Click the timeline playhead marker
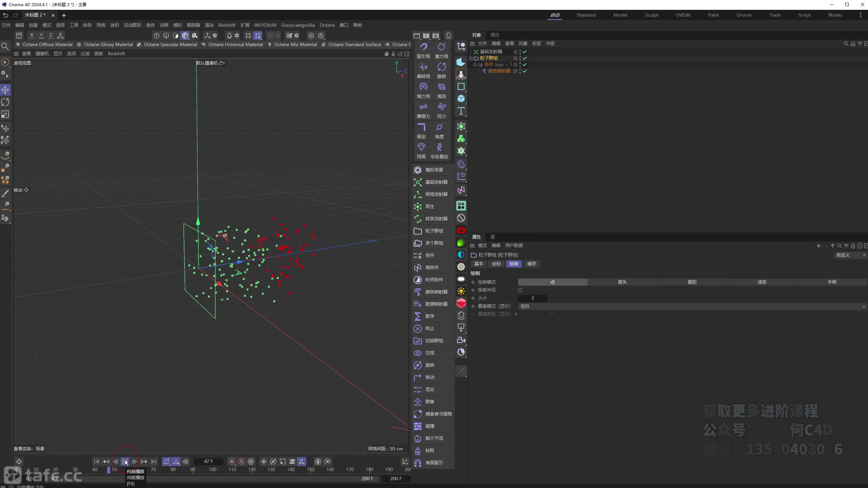The width and height of the screenshot is (868, 488). pos(108,470)
